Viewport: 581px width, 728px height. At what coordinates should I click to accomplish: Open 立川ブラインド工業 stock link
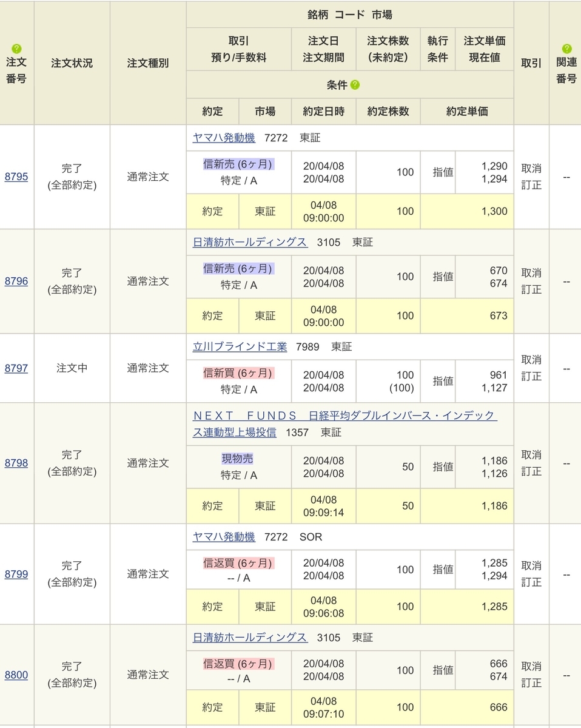[x=240, y=347]
